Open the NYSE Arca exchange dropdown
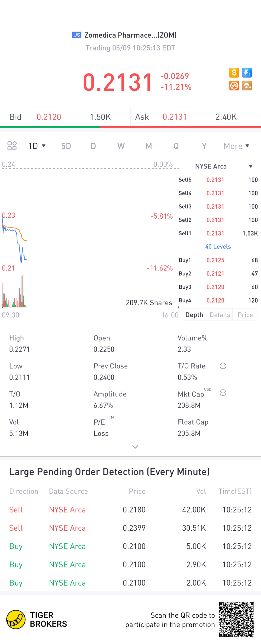This screenshot has height=644, width=261. 223,166
